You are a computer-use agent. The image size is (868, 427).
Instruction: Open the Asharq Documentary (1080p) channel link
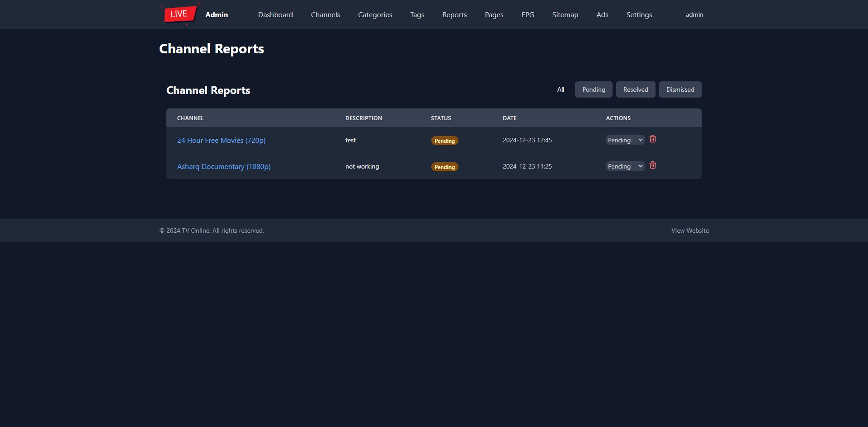[224, 167]
